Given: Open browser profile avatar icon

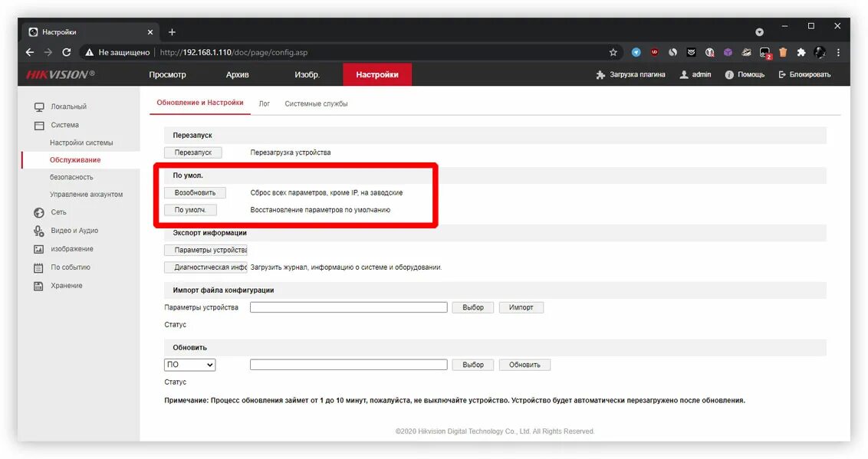Looking at the screenshot, I should click(820, 52).
